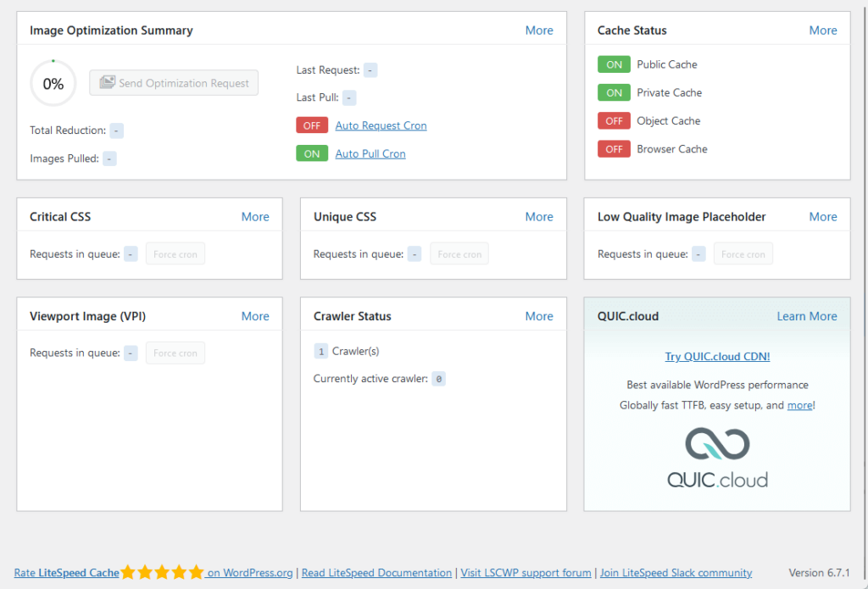Open More in Viewport Image (VPI) panel

coord(255,316)
